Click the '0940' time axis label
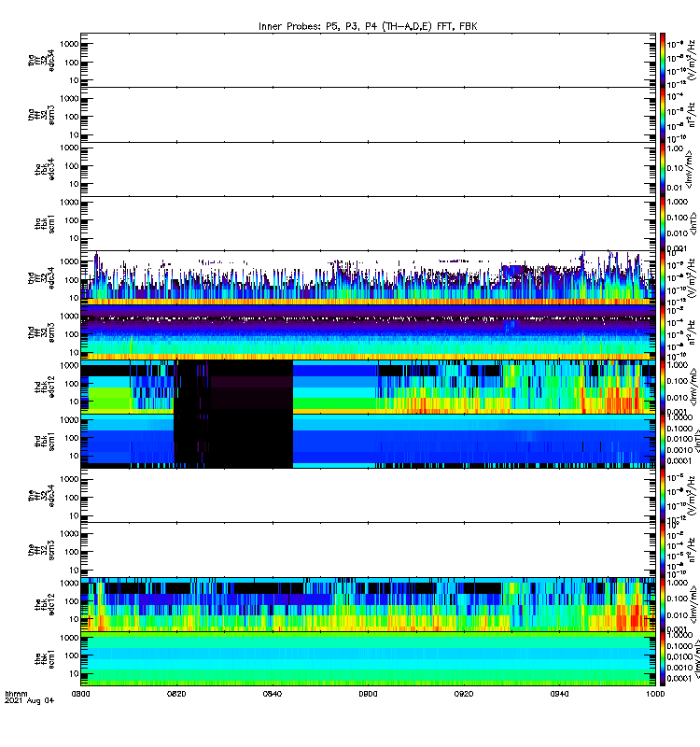700x747 pixels. [559, 694]
